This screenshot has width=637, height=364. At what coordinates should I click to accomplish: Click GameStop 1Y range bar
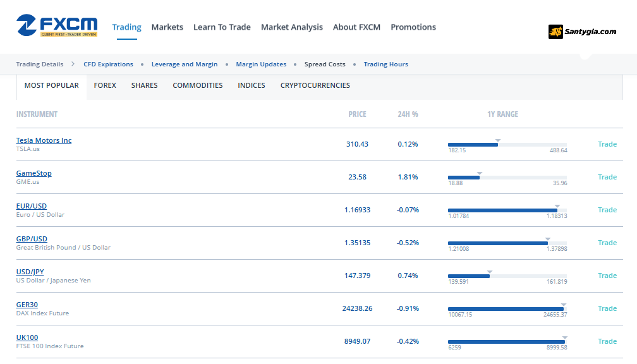tap(507, 178)
